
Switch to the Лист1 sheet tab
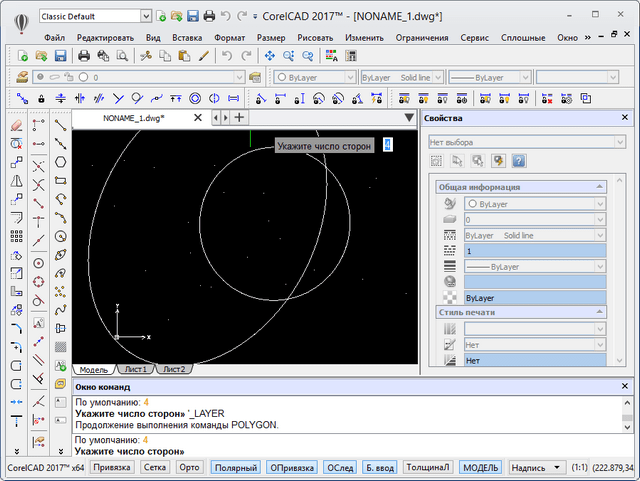tap(136, 369)
